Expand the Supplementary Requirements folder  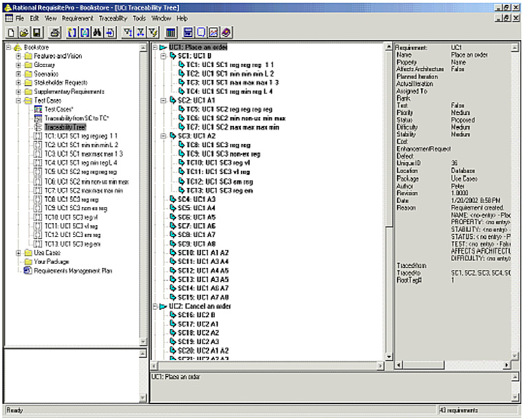click(x=19, y=92)
